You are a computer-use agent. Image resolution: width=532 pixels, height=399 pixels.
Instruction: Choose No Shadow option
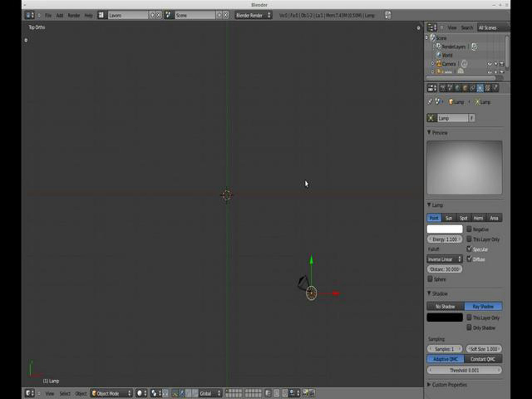pos(445,306)
